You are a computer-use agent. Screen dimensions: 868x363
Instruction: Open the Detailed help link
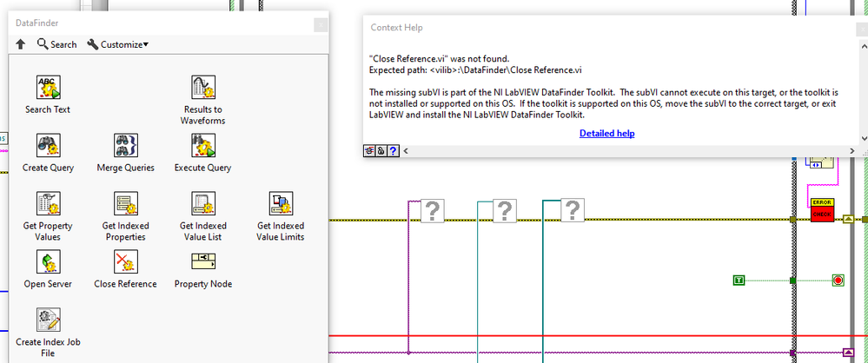[606, 134]
